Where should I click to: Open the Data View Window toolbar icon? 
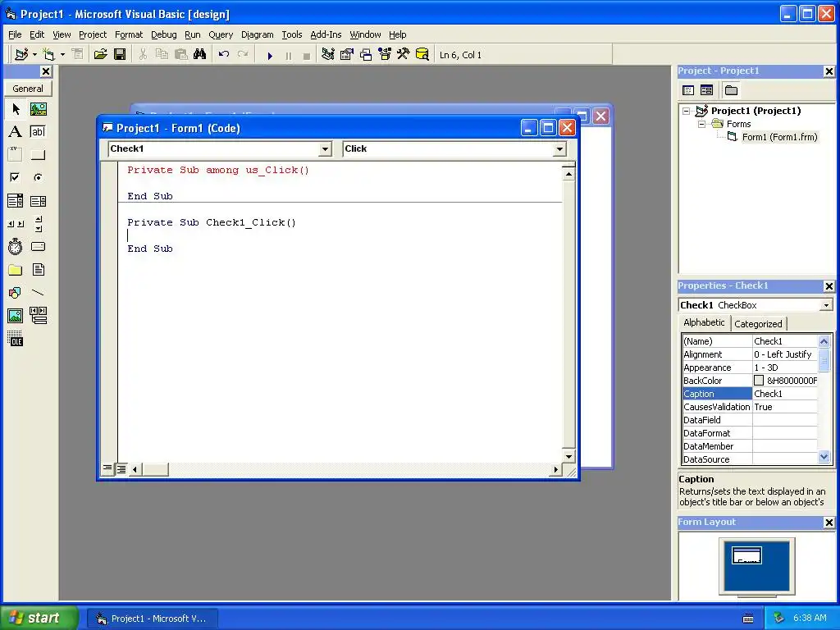pos(422,55)
